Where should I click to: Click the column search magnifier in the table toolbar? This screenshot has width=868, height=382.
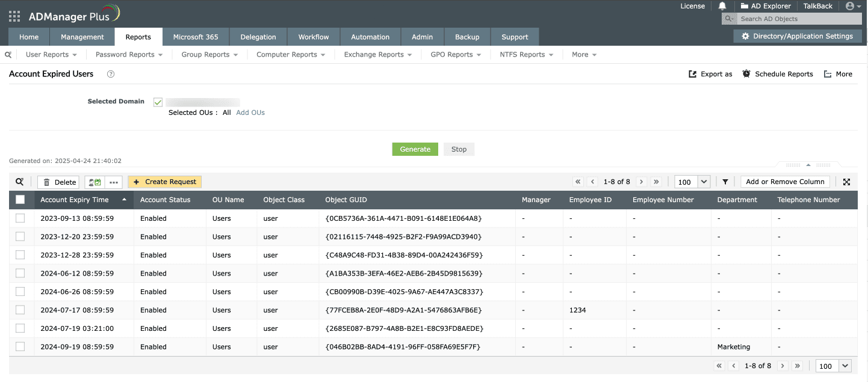pos(20,181)
